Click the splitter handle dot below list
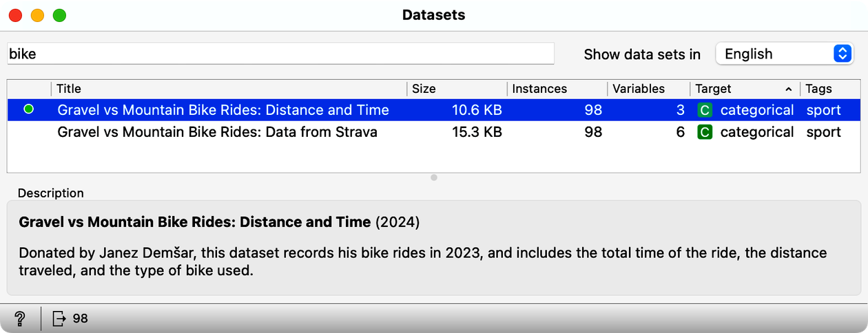This screenshot has width=868, height=333. [434, 178]
